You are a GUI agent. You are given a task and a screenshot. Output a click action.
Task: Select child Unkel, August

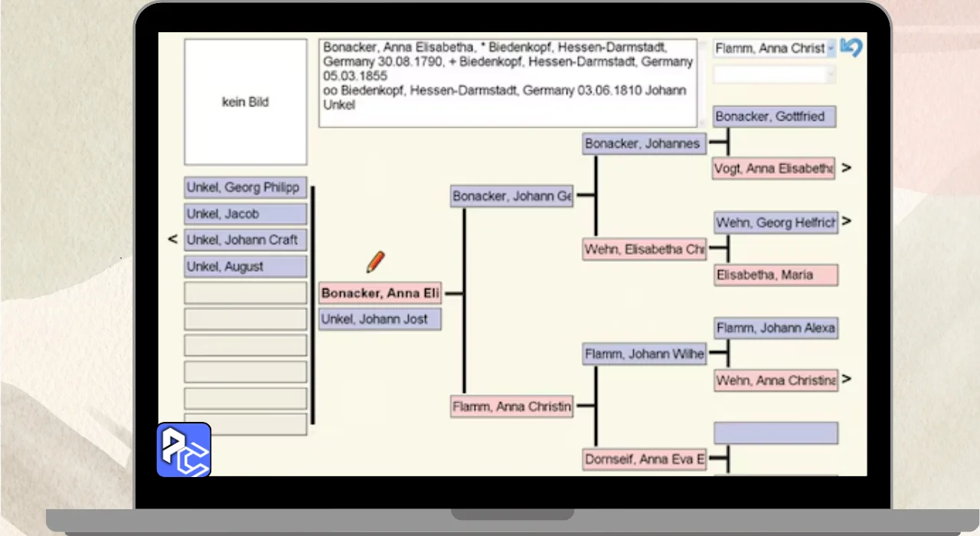coord(246,266)
